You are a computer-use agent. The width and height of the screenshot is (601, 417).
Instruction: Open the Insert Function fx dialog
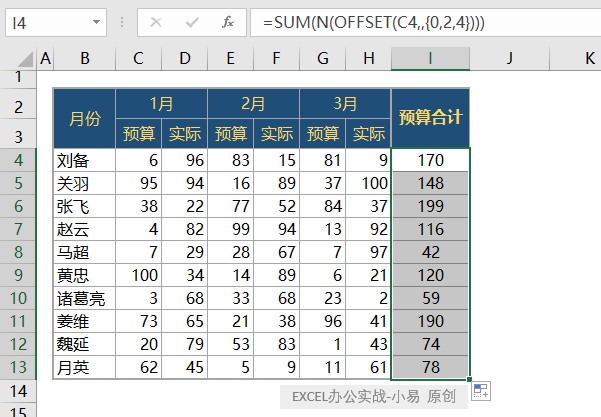pyautogui.click(x=228, y=23)
